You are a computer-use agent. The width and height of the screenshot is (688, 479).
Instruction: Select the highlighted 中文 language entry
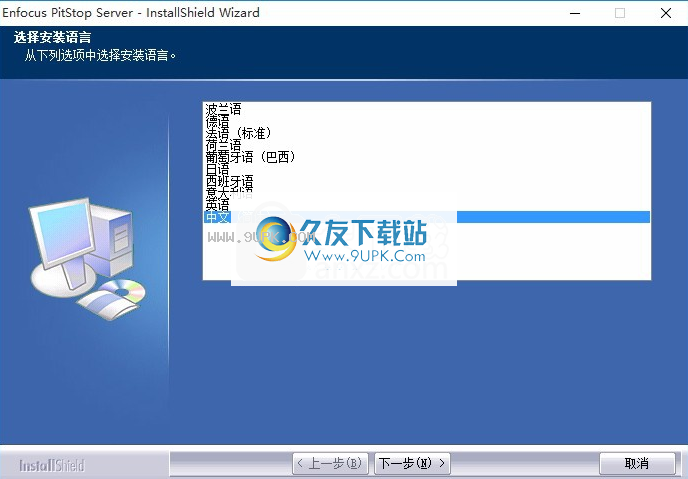[x=427, y=217]
